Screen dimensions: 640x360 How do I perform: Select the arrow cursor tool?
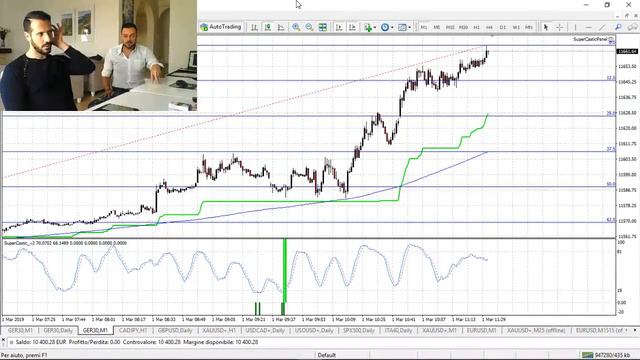pos(546,27)
